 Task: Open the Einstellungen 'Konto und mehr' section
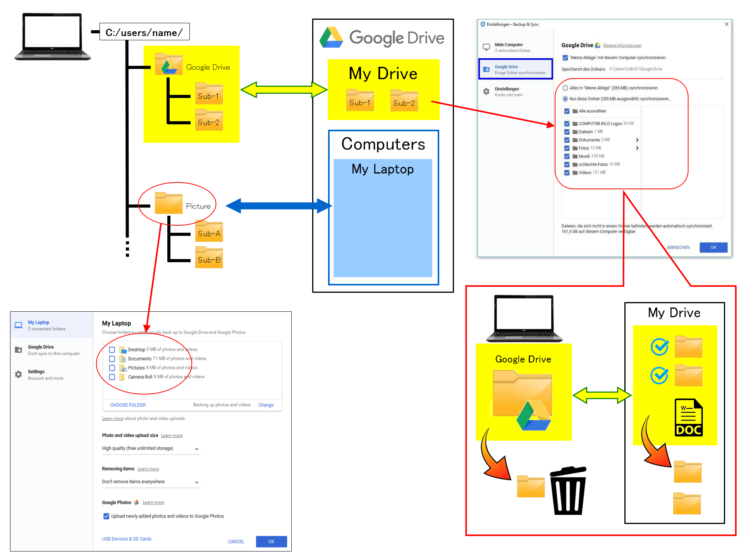[516, 91]
